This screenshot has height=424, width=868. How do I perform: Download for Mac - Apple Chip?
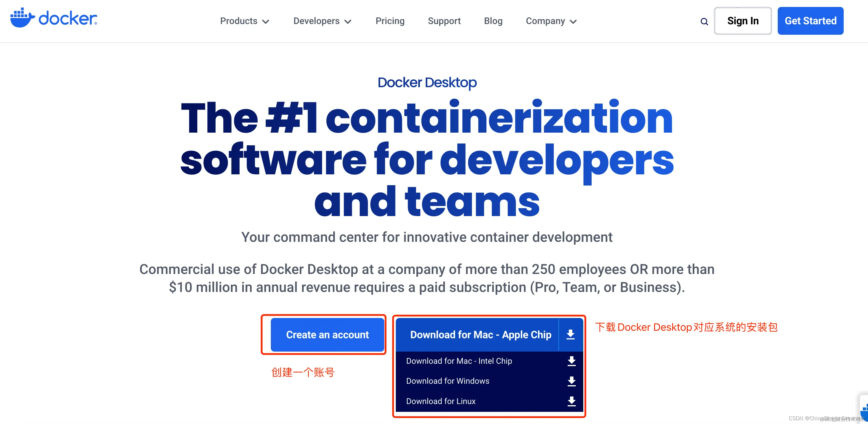click(480, 335)
